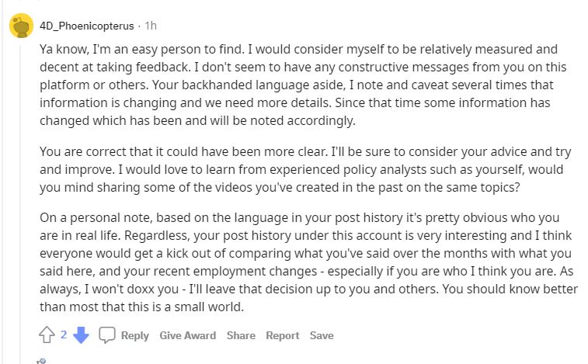Click the 4D_Phoenicopterus user avatar
Viewport: 588px width, 364px height.
[21, 26]
